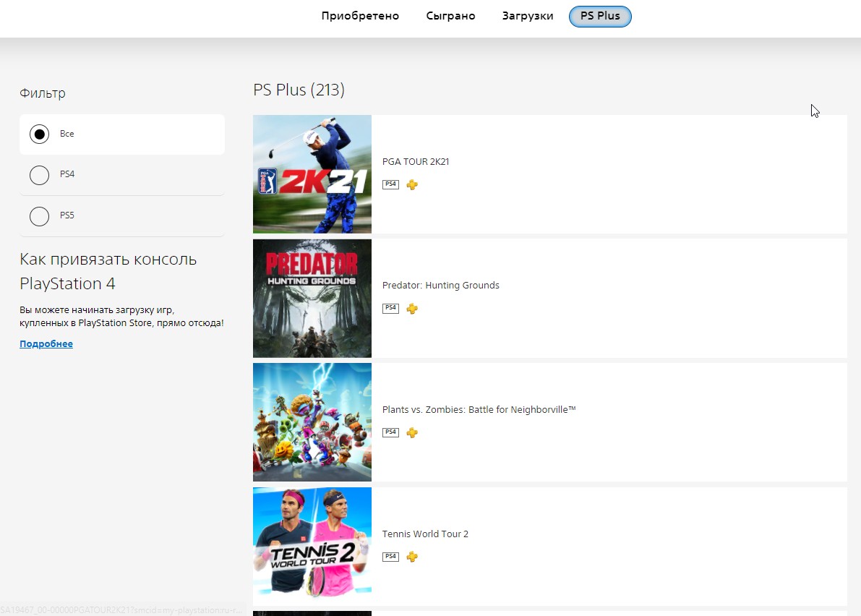Click the PS Plus (213) heading

tap(299, 90)
